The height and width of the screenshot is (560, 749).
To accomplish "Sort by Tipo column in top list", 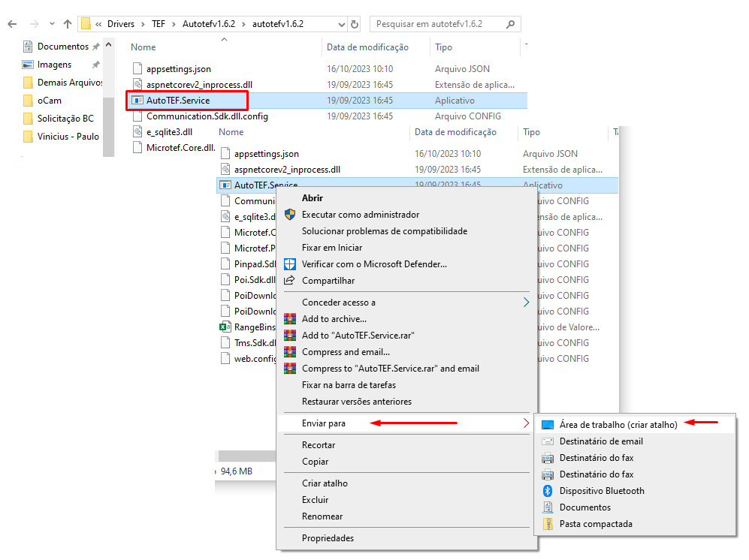I will [x=443, y=47].
